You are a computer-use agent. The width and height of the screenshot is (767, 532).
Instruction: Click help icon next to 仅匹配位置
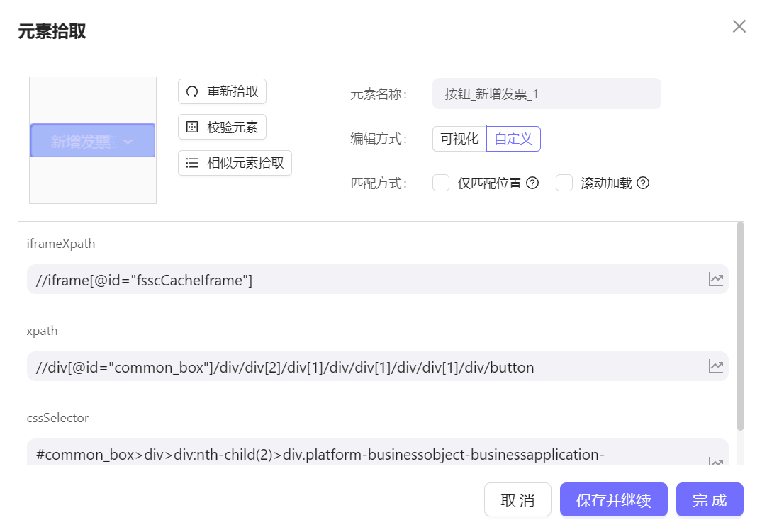tap(532, 183)
